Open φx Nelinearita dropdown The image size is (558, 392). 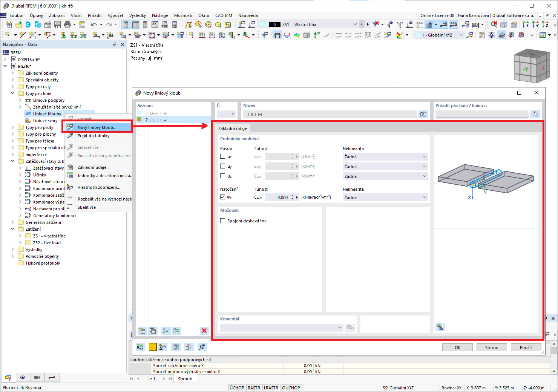pyautogui.click(x=385, y=197)
